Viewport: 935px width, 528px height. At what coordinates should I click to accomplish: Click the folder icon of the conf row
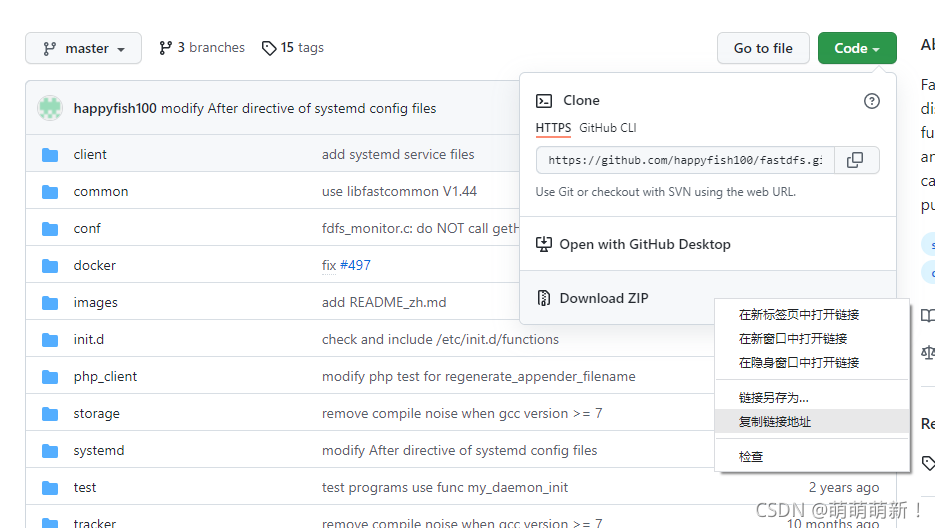50,229
